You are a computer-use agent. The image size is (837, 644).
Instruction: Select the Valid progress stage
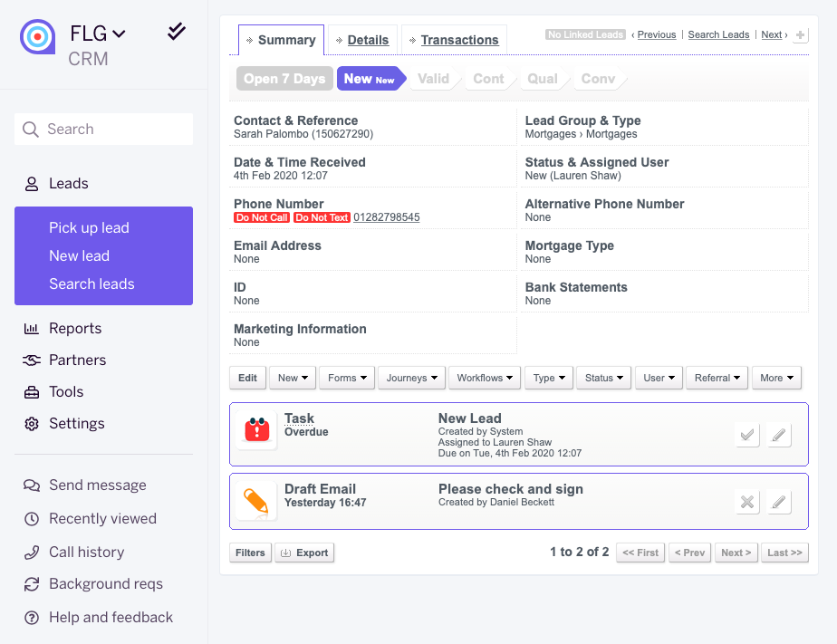click(x=433, y=79)
